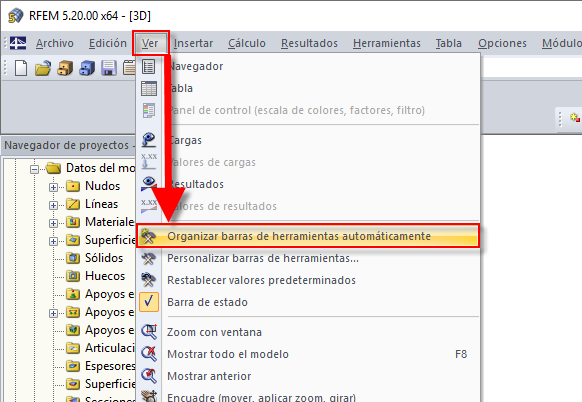Open the Herramientas menu
The width and height of the screenshot is (582, 402).
click(387, 43)
